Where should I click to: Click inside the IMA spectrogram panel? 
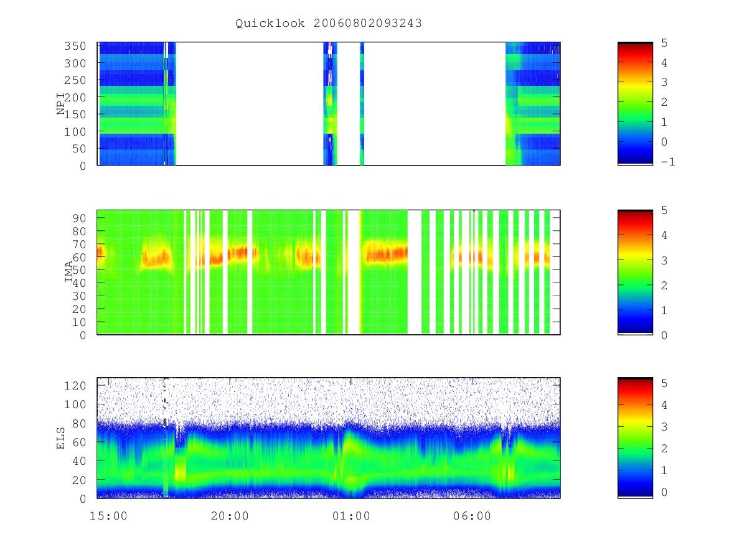point(329,273)
